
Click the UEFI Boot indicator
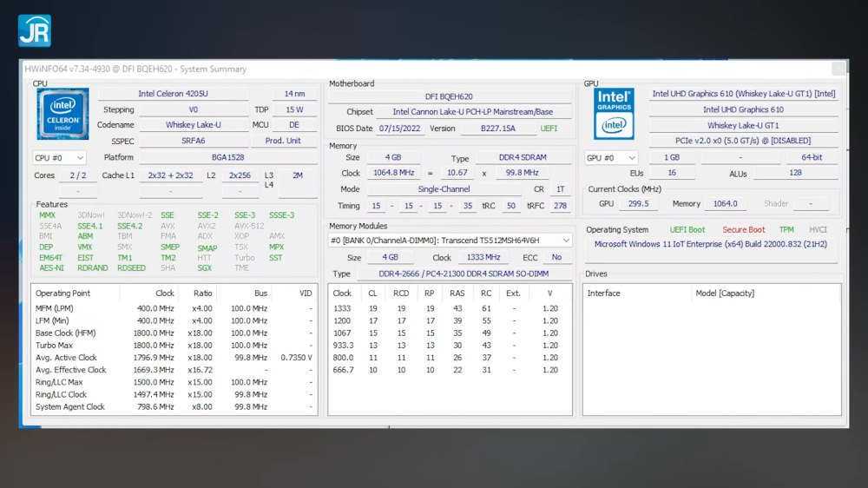click(x=687, y=230)
